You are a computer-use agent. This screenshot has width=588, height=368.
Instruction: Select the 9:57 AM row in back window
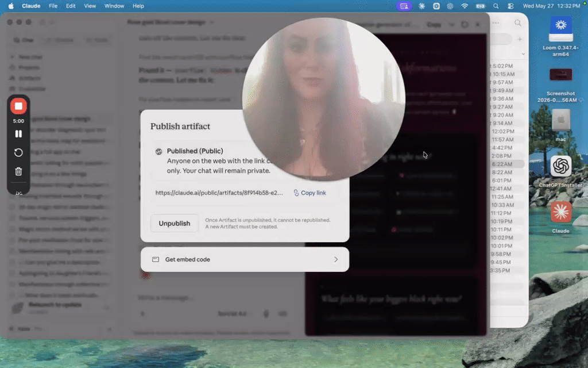coord(506,82)
